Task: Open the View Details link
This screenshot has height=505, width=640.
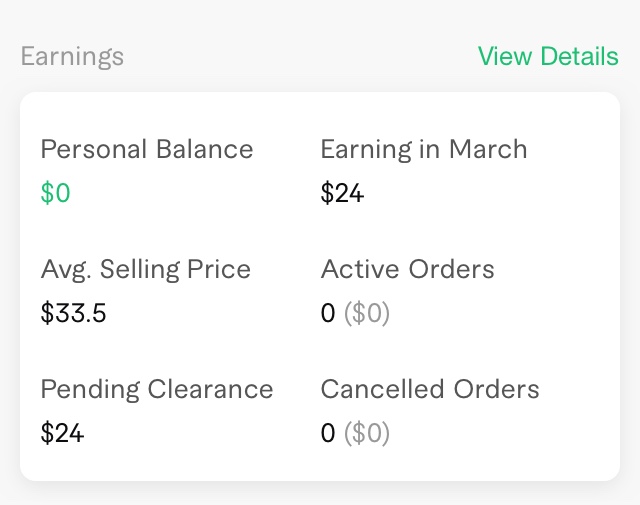Action: tap(548, 56)
